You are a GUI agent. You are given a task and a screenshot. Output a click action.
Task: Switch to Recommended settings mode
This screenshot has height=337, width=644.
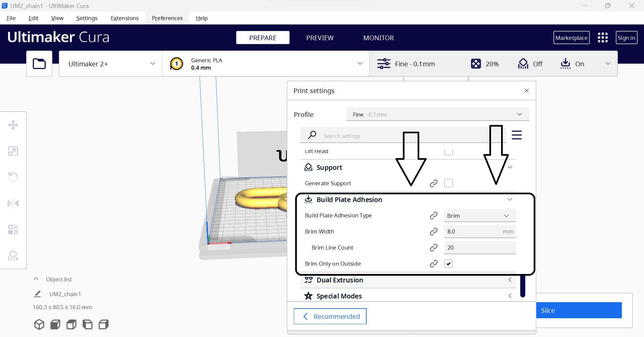[330, 316]
